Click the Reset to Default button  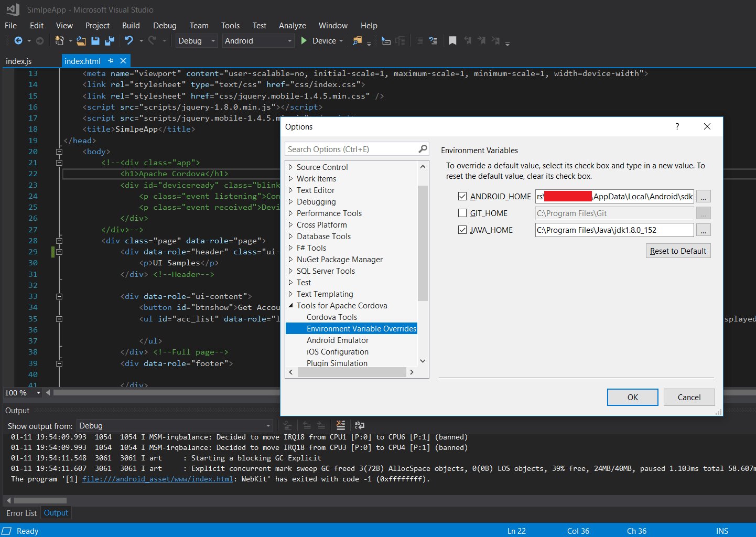(678, 251)
